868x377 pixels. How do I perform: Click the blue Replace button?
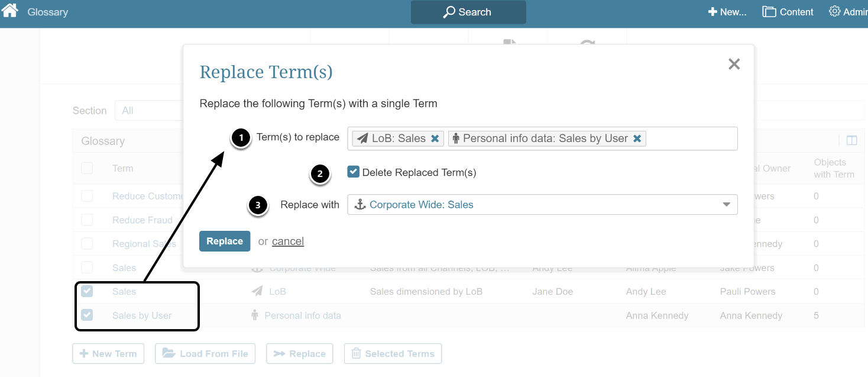225,241
